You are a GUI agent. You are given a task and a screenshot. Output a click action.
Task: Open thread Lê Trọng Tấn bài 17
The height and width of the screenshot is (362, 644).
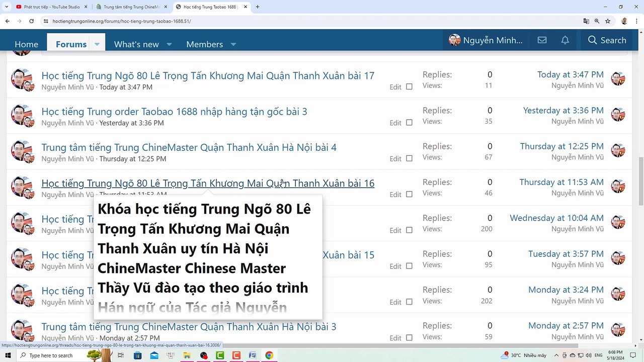pos(208,75)
